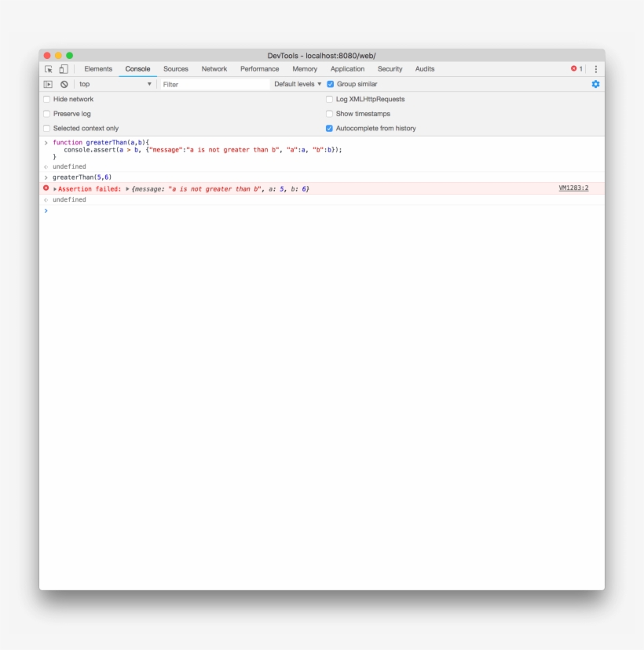Open the VM1283:2 source link
Screen dimensions: 644x650
[x=573, y=188]
